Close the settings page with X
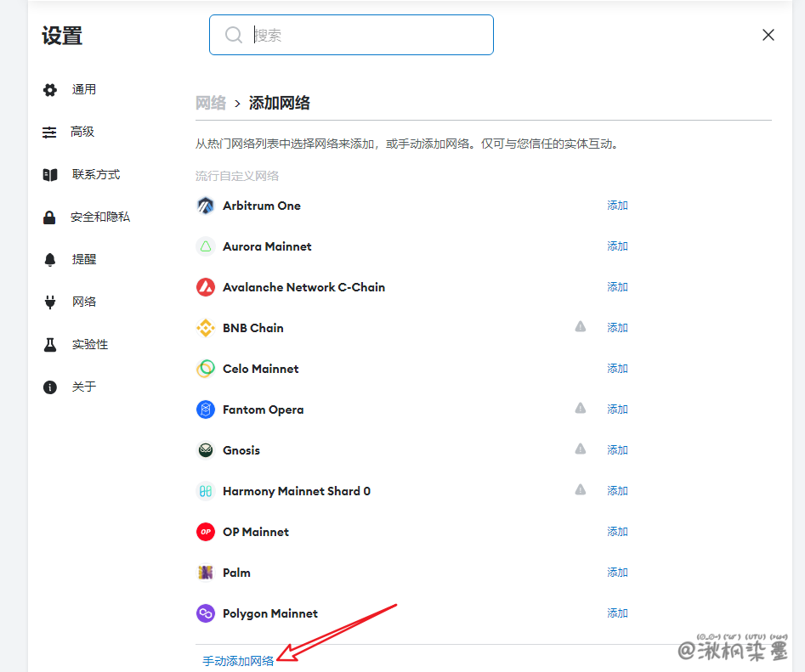 click(x=768, y=35)
